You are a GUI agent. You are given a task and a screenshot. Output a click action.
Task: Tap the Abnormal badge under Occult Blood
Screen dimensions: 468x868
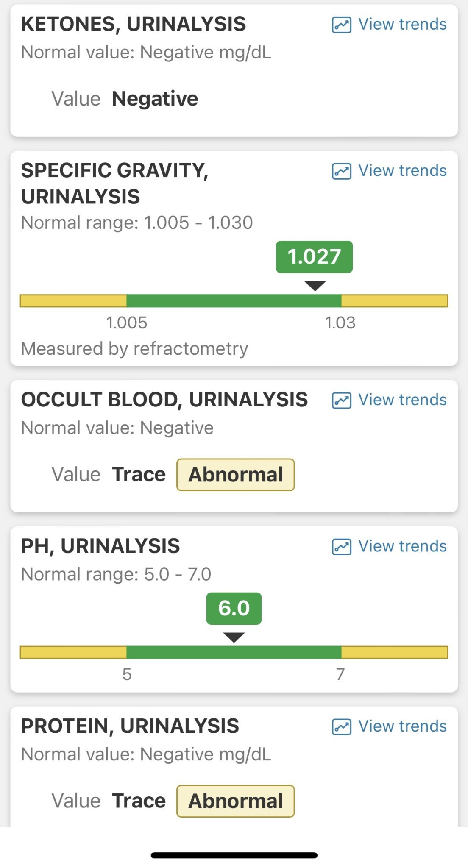pos(235,475)
